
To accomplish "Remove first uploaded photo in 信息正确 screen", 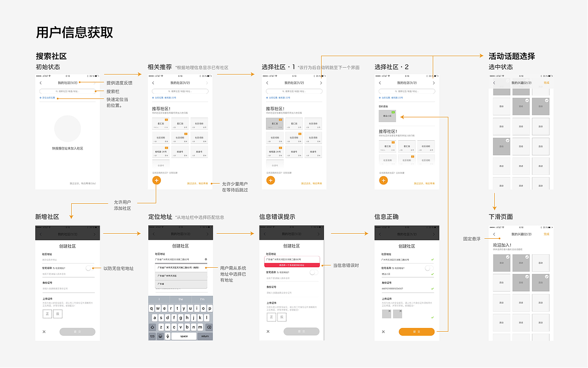I will pyautogui.click(x=390, y=311).
